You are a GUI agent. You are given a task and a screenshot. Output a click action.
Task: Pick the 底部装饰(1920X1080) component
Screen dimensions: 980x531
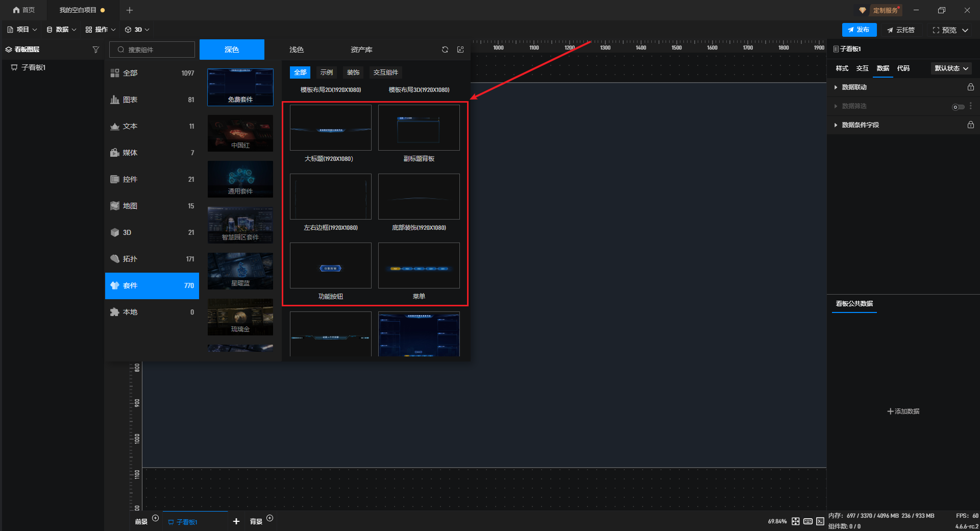[x=419, y=197]
